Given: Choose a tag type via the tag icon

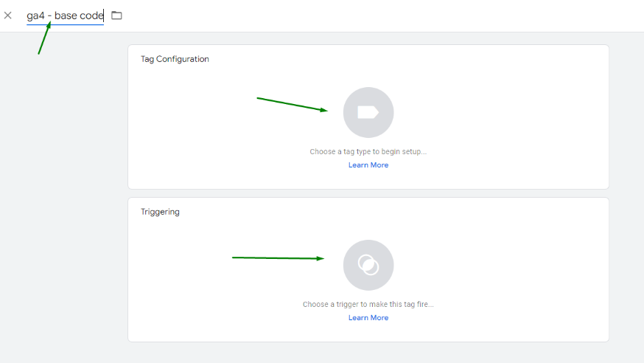Looking at the screenshot, I should click(368, 112).
